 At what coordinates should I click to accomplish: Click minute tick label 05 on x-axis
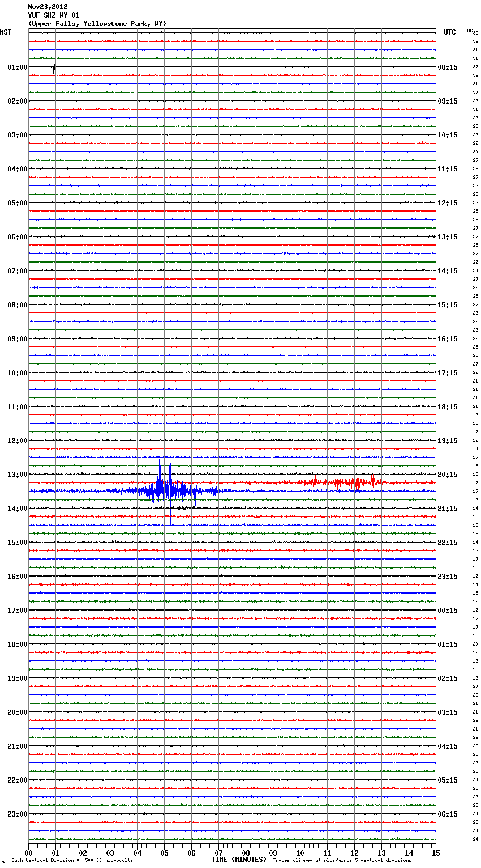(x=164, y=853)
